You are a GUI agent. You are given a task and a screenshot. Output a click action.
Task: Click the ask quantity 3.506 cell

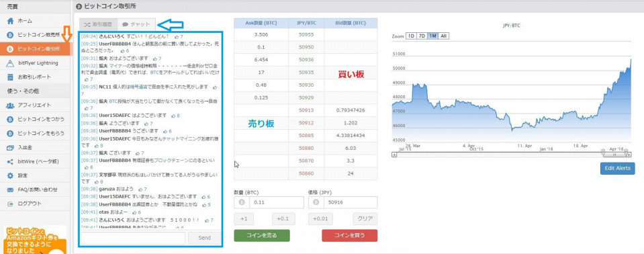261,34
